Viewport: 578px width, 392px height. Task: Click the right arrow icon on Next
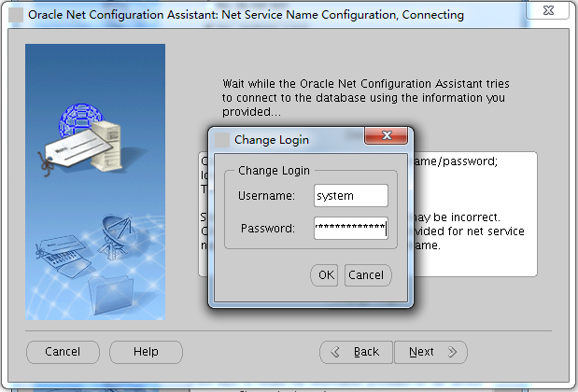[x=452, y=352]
